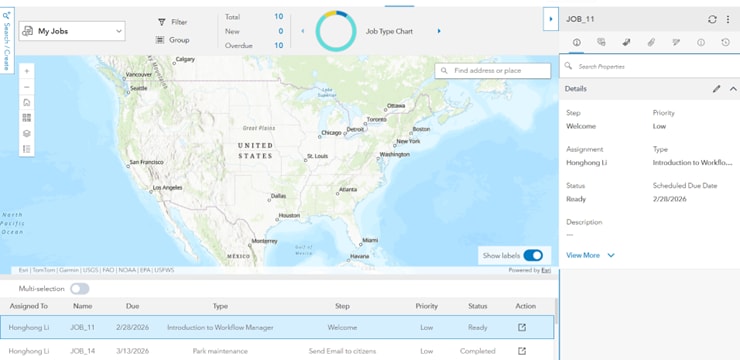This screenshot has width=740, height=360.
Task: Open the map layers icon
Action: click(26, 134)
